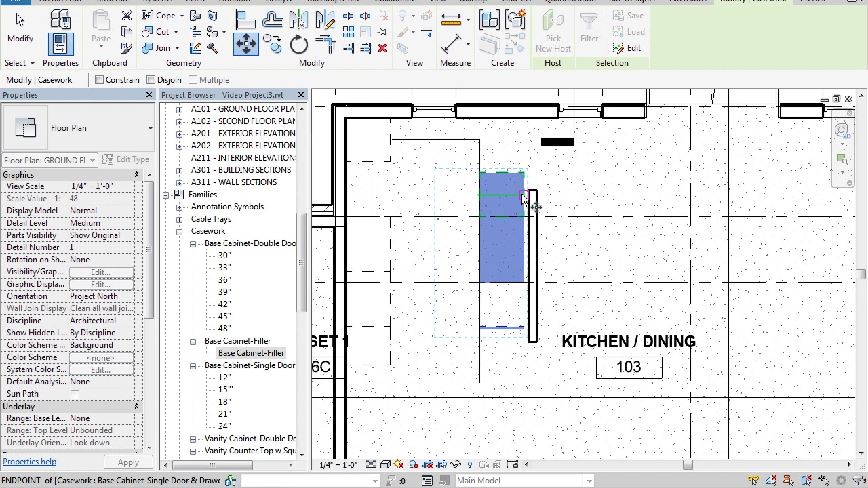This screenshot has width=868, height=488.
Task: Collapse the Casework tree node
Action: 179,231
